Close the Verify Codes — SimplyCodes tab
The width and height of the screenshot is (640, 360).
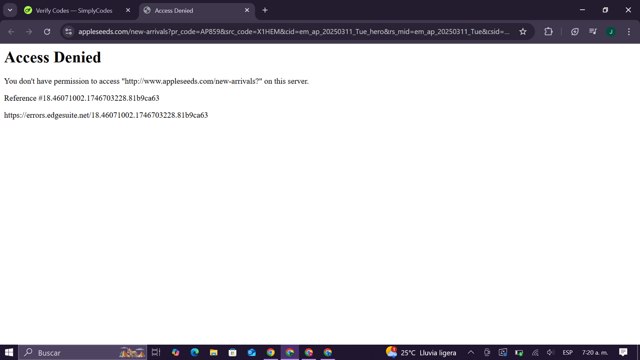128,10
